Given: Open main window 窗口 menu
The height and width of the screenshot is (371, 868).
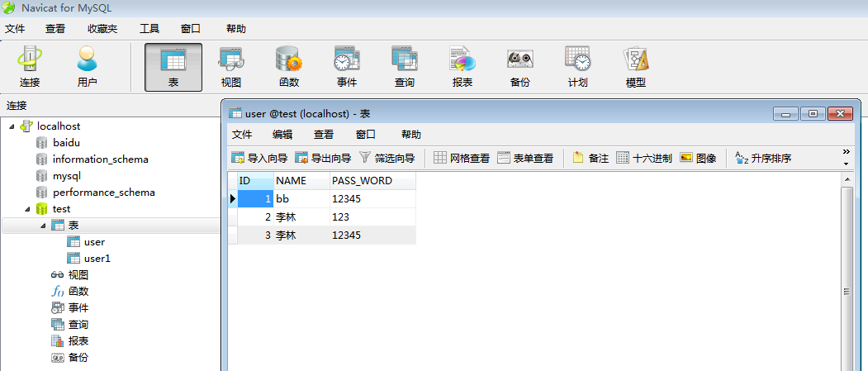Looking at the screenshot, I should [x=191, y=29].
